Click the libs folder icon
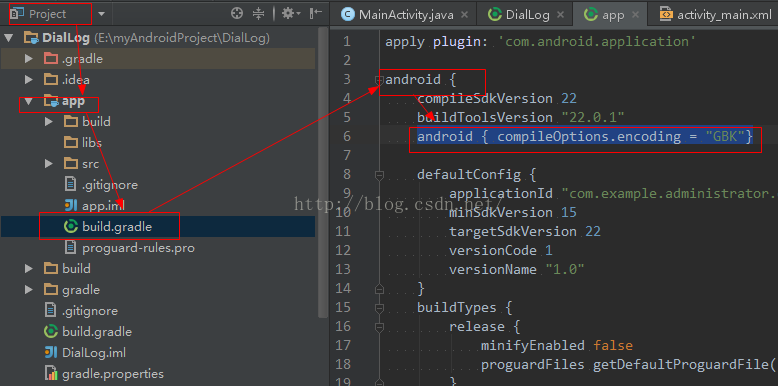The width and height of the screenshot is (778, 386). pos(71,142)
